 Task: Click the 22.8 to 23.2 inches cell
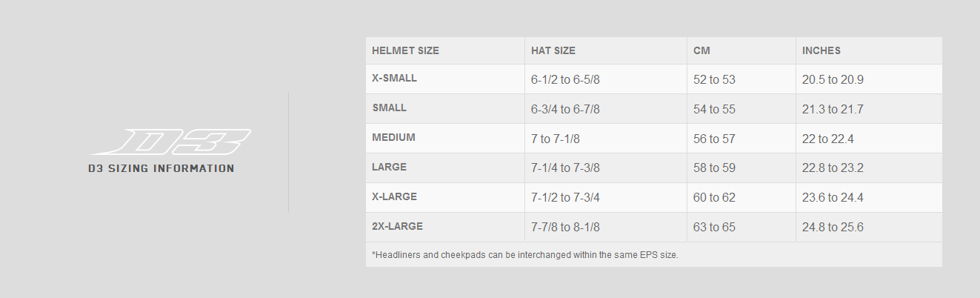tap(833, 168)
